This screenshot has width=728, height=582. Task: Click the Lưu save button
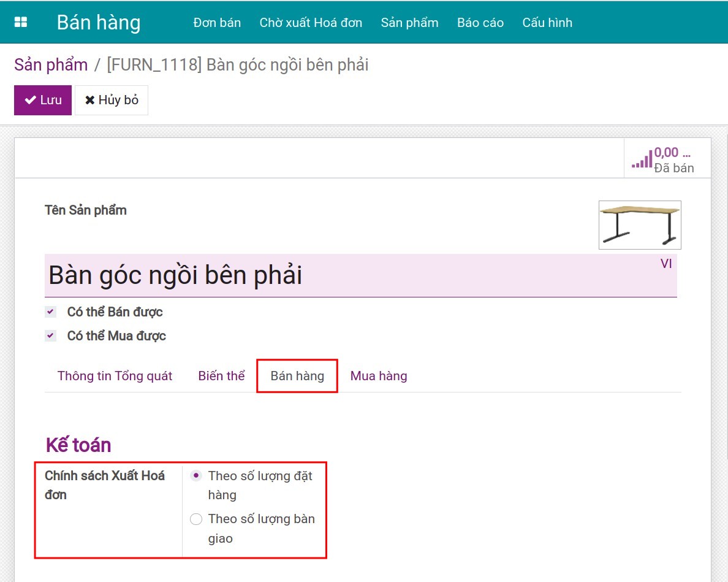(x=43, y=100)
